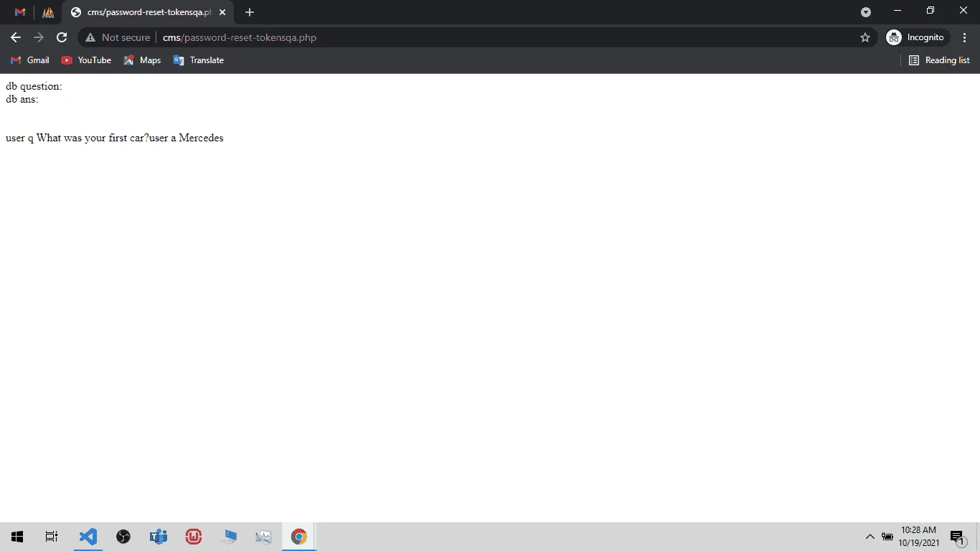Screen dimensions: 980x551
Task: Bookmark this page with the star
Action: point(865,37)
